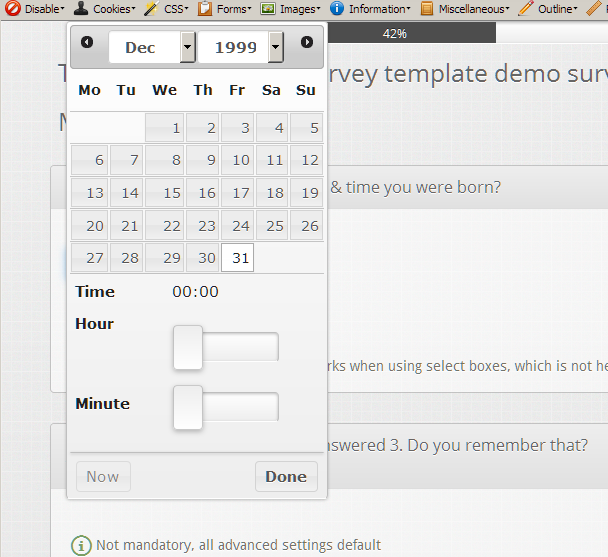The height and width of the screenshot is (557, 608).
Task: Pick day 1 in December calendar
Action: coord(164,128)
